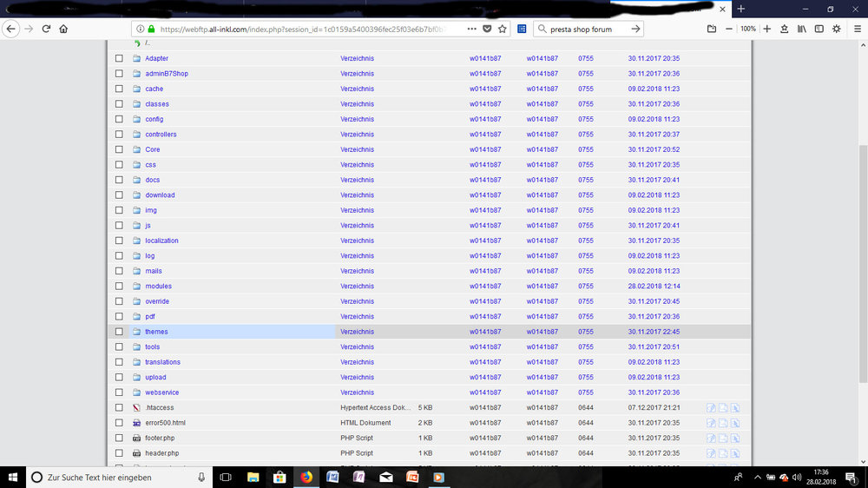Open the Mail app in the taskbar

pyautogui.click(x=386, y=477)
